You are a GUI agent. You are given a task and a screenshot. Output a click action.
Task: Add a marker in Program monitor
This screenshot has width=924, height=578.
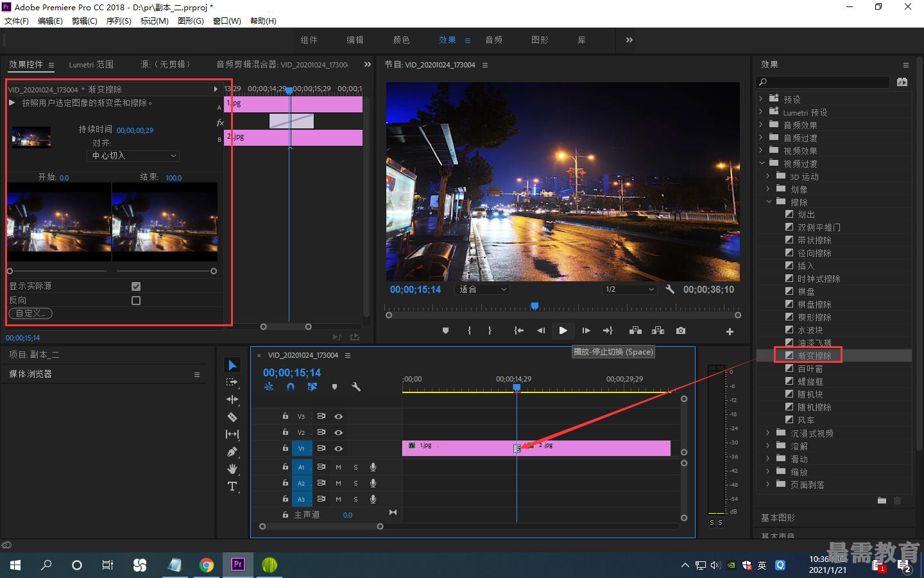pyautogui.click(x=445, y=331)
